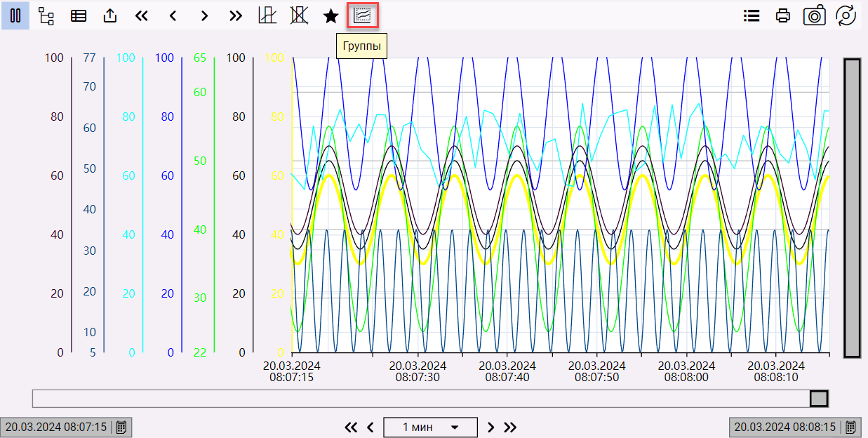Take a snapshot with the camera icon
868x438 pixels.
pyautogui.click(x=815, y=15)
